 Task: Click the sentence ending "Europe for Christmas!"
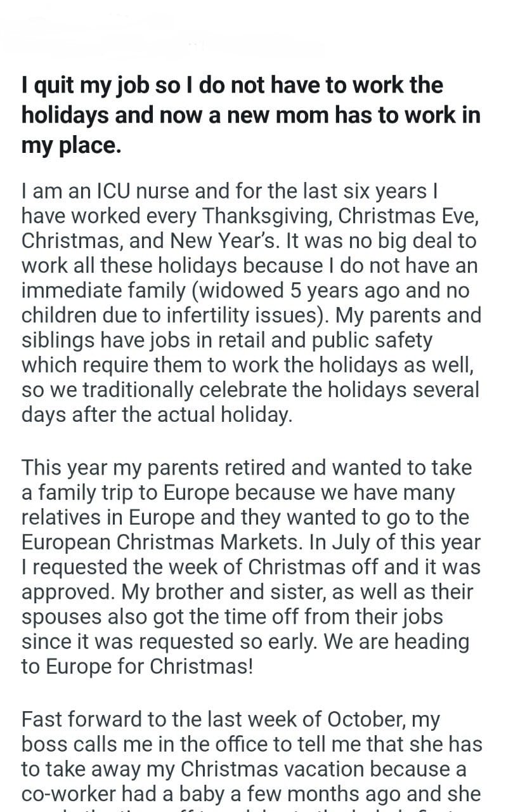pyautogui.click(x=136, y=667)
